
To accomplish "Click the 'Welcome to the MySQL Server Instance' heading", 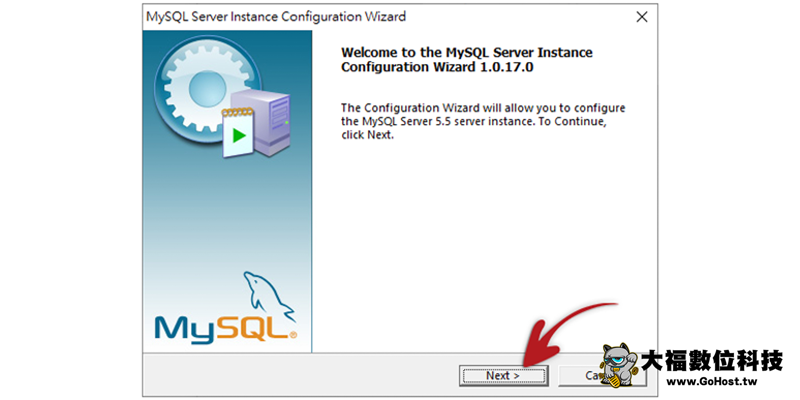I will pos(467,60).
